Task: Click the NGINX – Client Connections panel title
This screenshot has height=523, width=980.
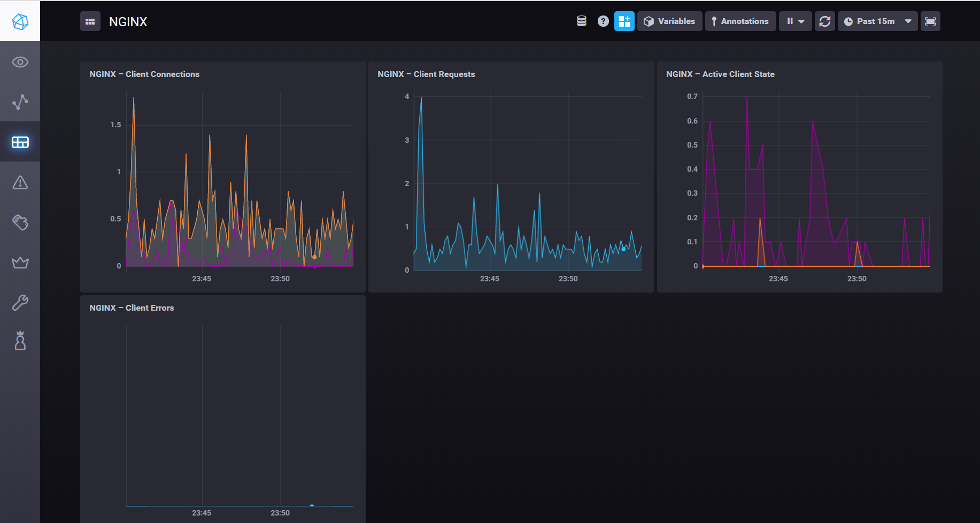Action: coord(144,74)
